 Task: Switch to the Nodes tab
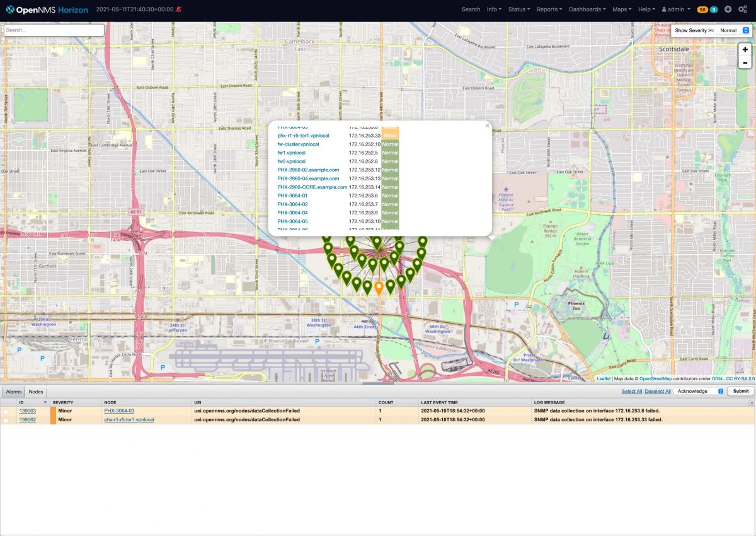[x=35, y=391]
